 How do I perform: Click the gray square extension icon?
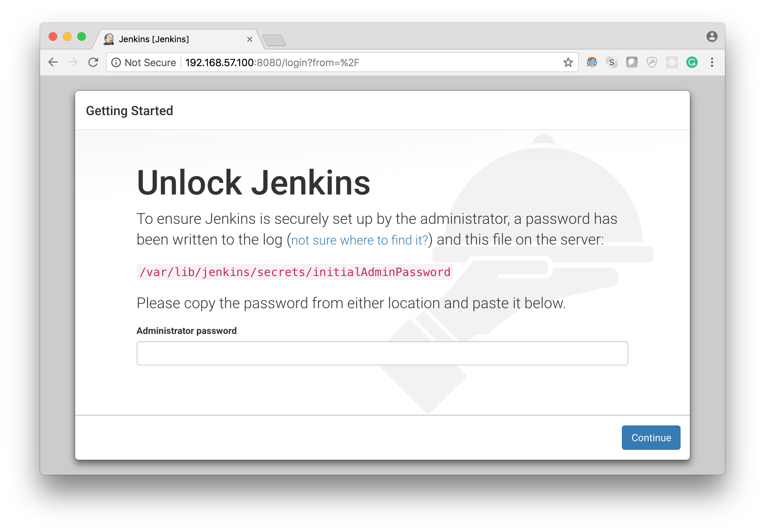(632, 63)
